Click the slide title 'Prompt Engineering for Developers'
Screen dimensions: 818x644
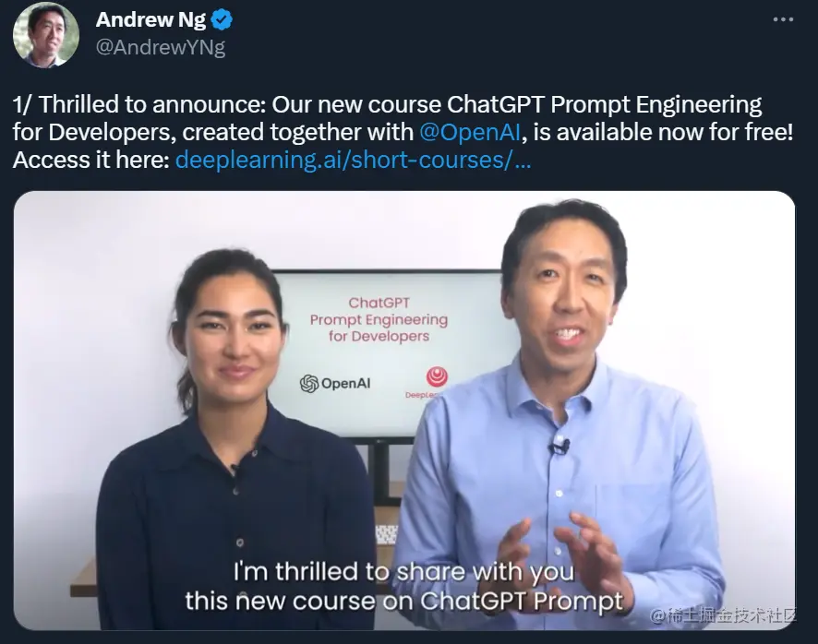click(x=379, y=328)
